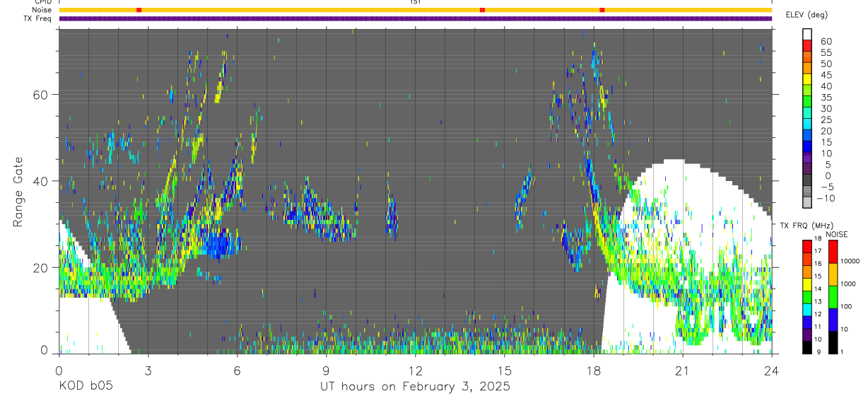Click the '10000' label on NOISE scale
Screen dimensions: 868x401
pos(850,262)
